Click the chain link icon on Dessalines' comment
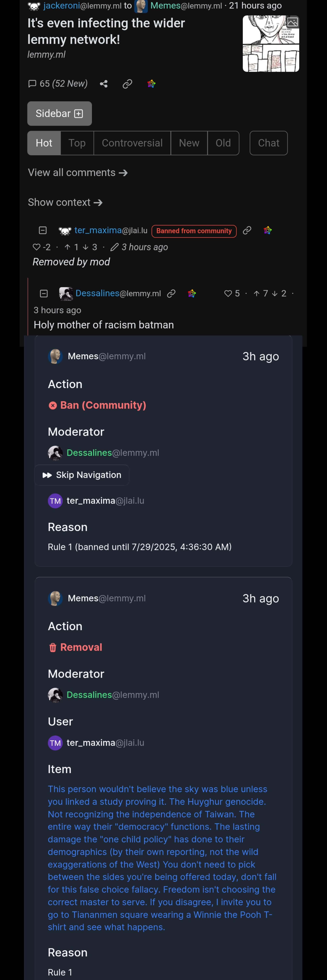The image size is (327, 980). 171,293
